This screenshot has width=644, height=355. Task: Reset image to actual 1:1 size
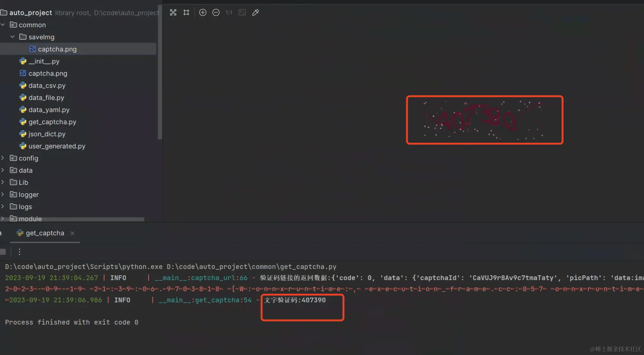point(229,12)
